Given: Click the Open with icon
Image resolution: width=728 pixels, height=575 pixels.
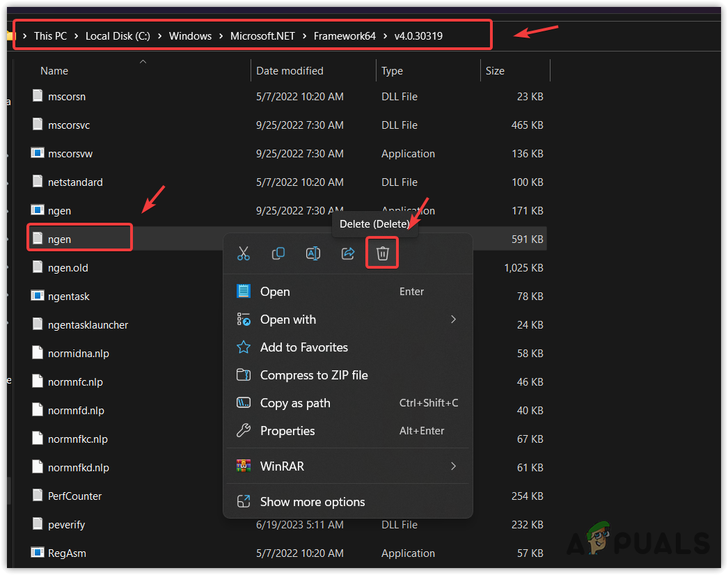Looking at the screenshot, I should click(244, 320).
